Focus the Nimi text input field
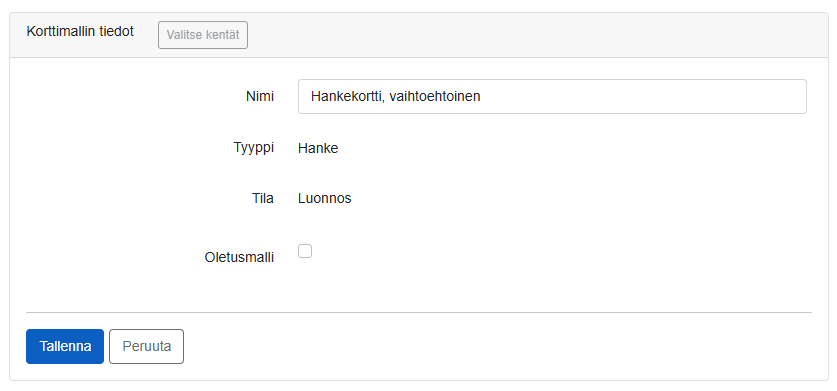837x391 pixels. click(x=552, y=97)
